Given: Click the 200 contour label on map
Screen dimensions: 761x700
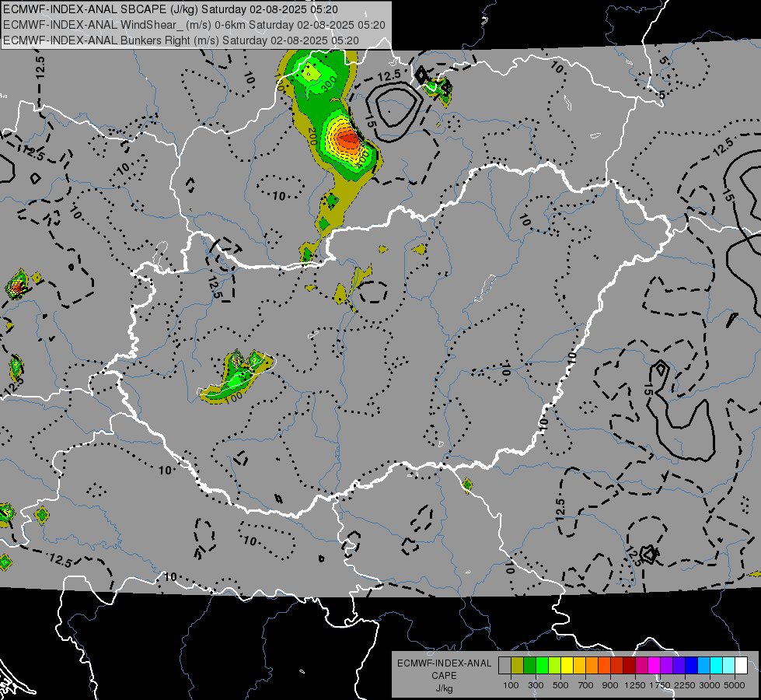Looking at the screenshot, I should (x=312, y=137).
